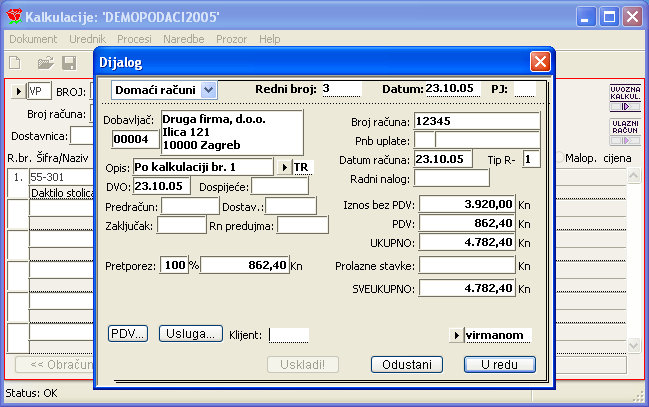Click the main window scroll up arrow
649x407 pixels.
634,176
